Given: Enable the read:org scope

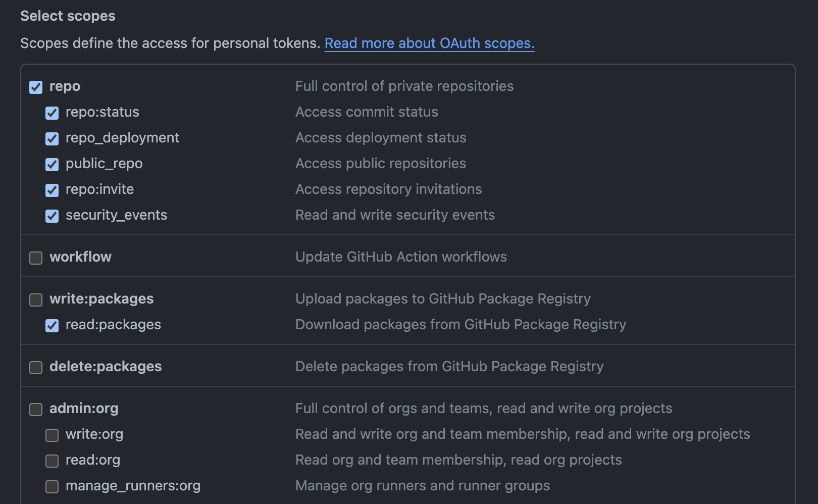Looking at the screenshot, I should pos(52,461).
